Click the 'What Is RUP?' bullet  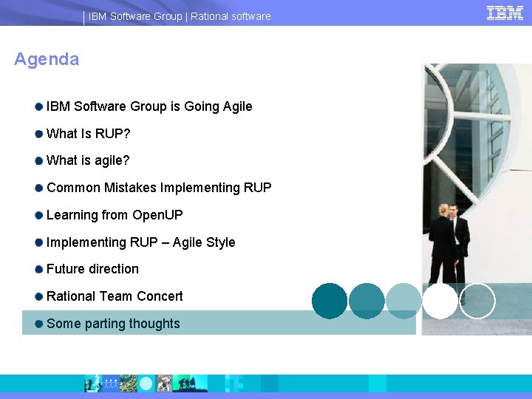[x=88, y=134]
